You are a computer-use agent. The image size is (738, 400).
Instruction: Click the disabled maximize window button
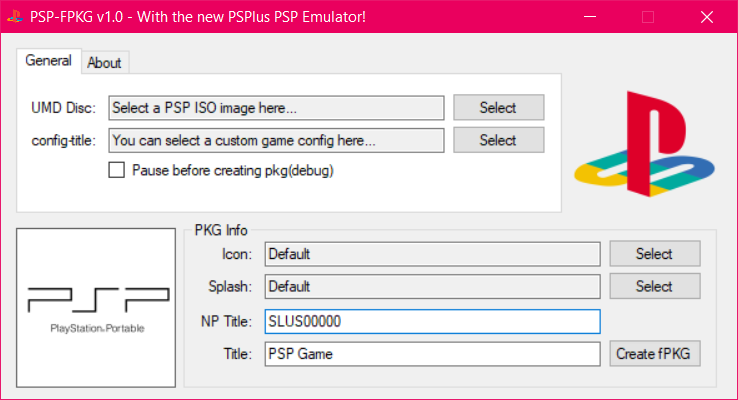648,17
